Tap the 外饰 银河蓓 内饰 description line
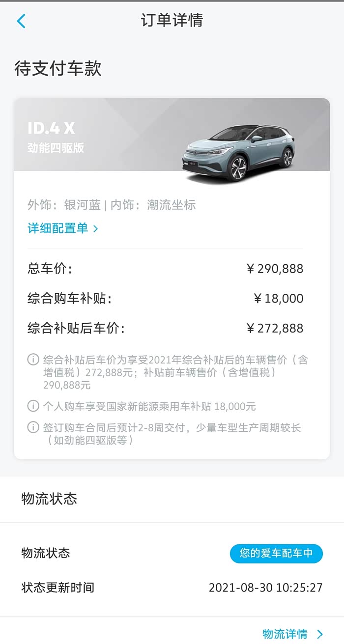Screen dimensions: 344x644 (x=112, y=205)
